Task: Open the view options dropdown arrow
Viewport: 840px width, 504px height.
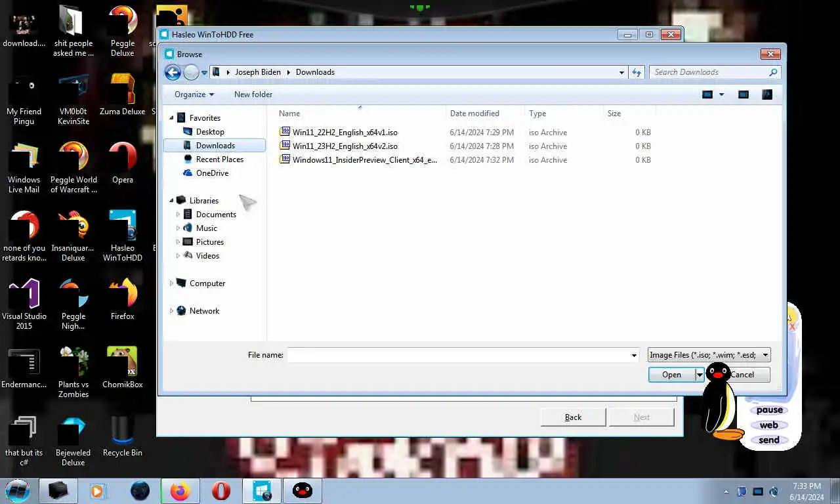Action: pyautogui.click(x=721, y=94)
